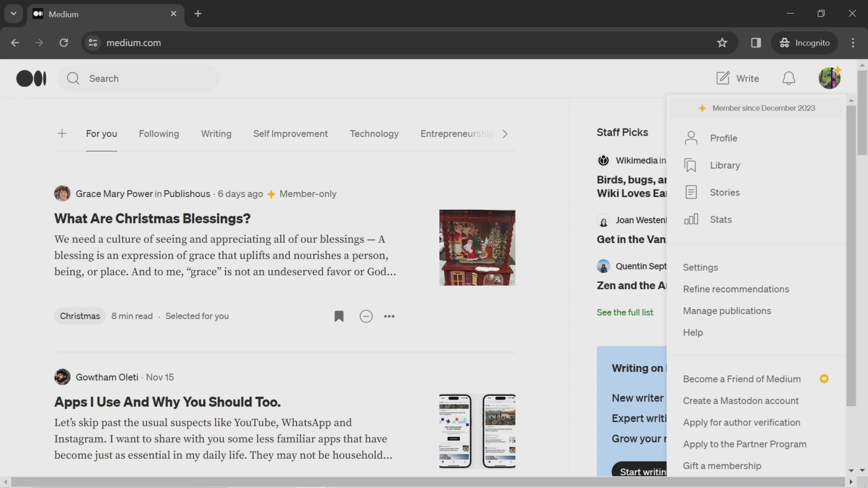868x488 pixels.
Task: Show fewer stories like Christmas Blessings
Action: 366,316
